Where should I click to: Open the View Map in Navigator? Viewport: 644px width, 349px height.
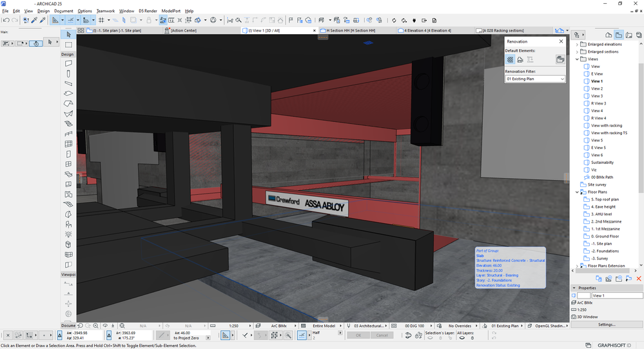[x=618, y=34]
